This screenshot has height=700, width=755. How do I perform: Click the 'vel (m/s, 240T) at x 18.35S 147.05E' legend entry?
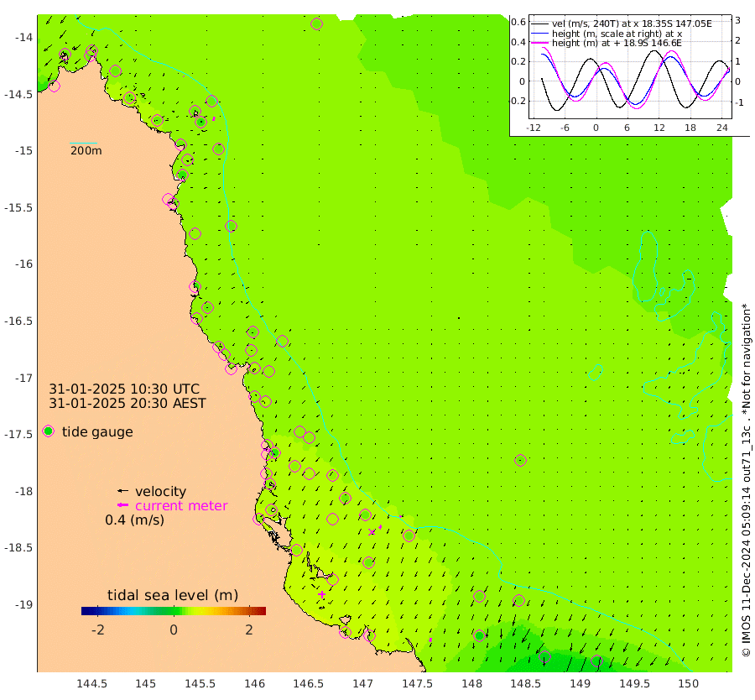point(632,24)
